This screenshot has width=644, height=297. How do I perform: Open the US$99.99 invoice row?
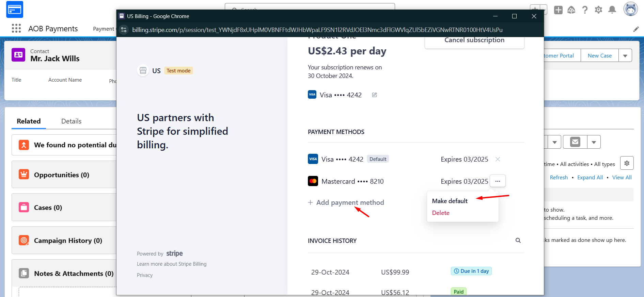[x=416, y=272]
